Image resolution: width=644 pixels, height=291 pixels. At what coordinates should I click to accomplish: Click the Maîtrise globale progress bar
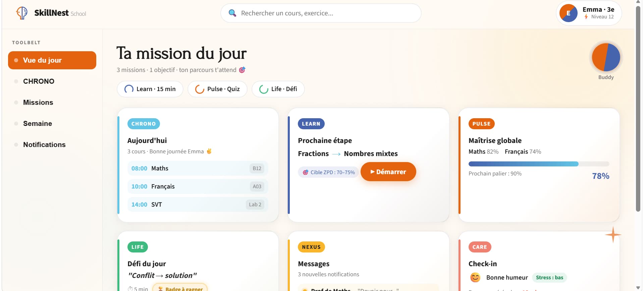(x=539, y=164)
